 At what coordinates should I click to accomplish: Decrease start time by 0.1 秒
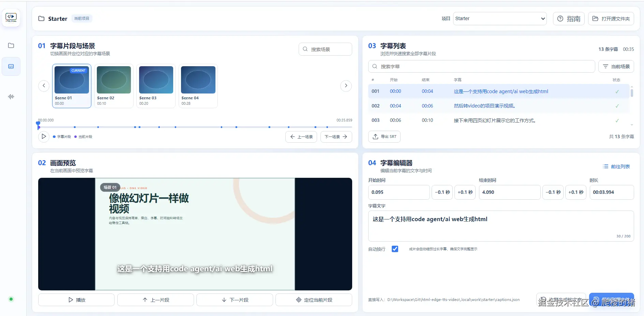click(x=443, y=192)
